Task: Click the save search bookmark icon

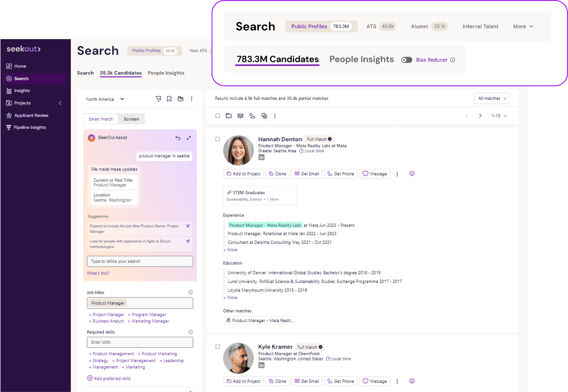Action: (x=169, y=99)
